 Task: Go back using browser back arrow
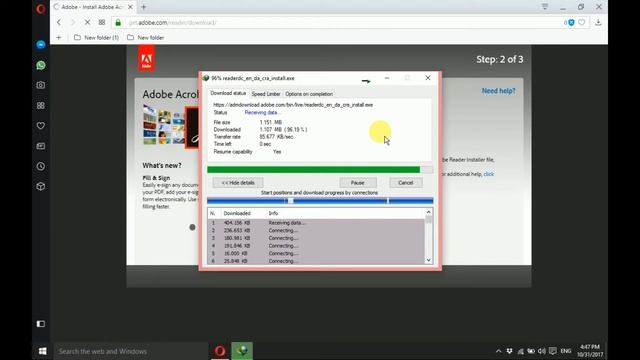(x=59, y=22)
